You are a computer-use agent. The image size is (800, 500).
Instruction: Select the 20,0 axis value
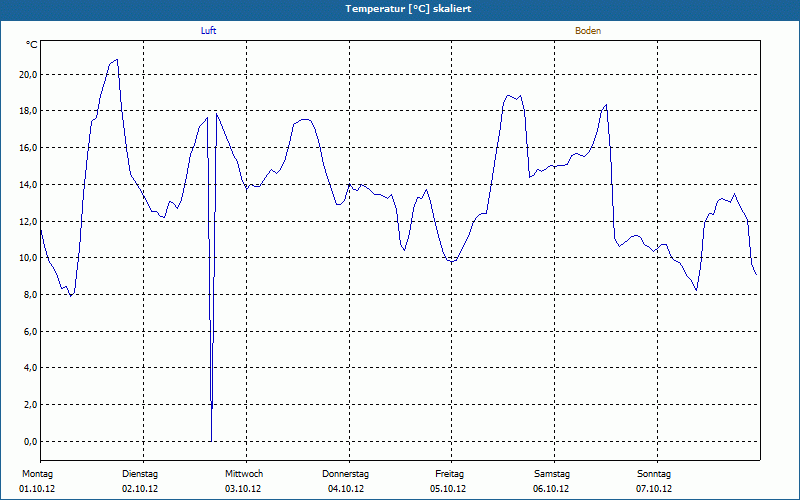[x=29, y=74]
